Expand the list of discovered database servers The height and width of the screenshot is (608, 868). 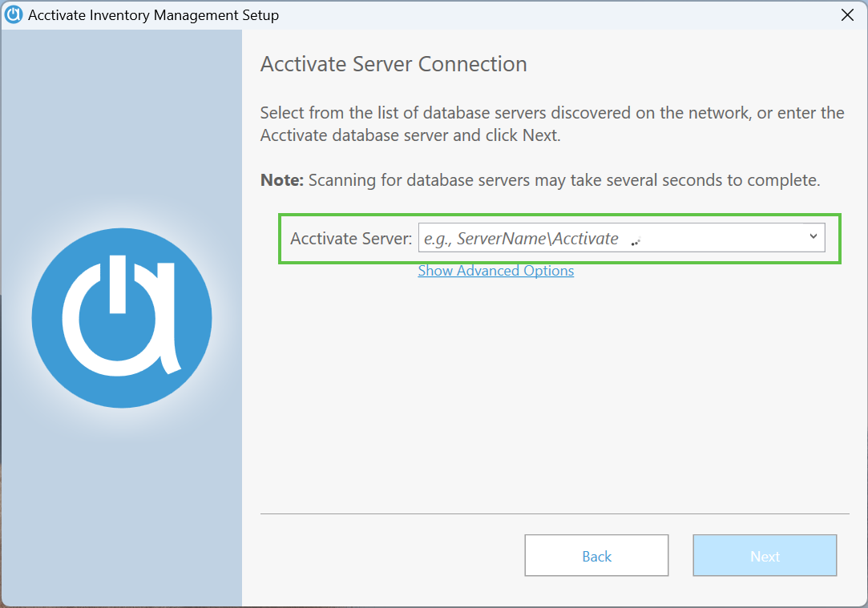click(813, 237)
